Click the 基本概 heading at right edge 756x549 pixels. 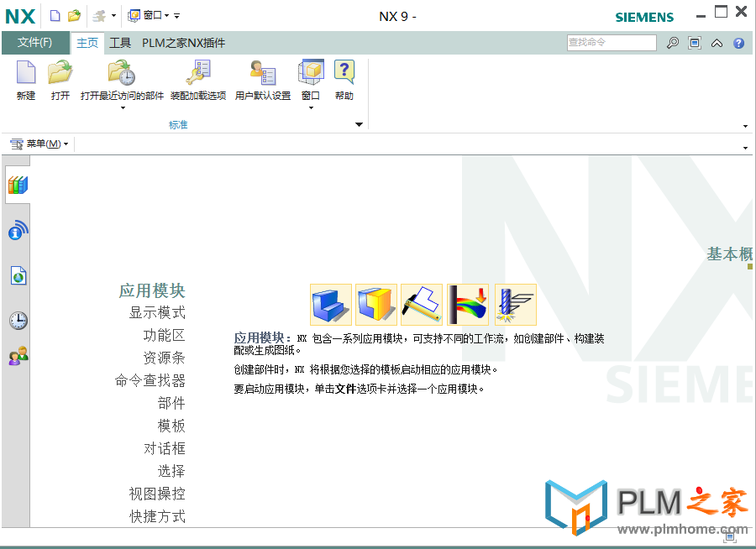(730, 254)
